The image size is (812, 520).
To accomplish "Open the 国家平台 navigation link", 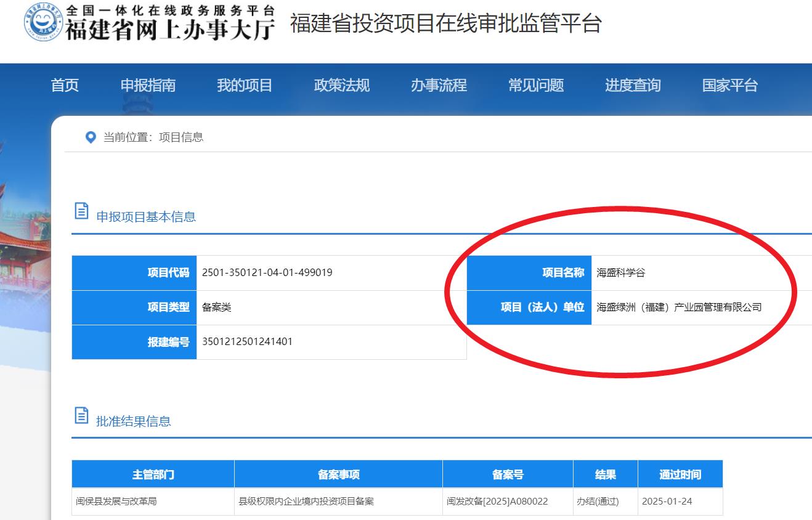I will [x=730, y=86].
